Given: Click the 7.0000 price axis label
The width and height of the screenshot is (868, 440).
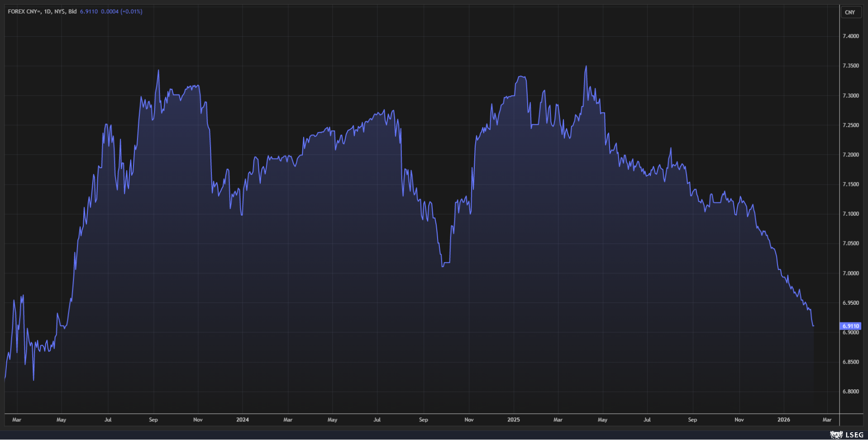Looking at the screenshot, I should [850, 273].
